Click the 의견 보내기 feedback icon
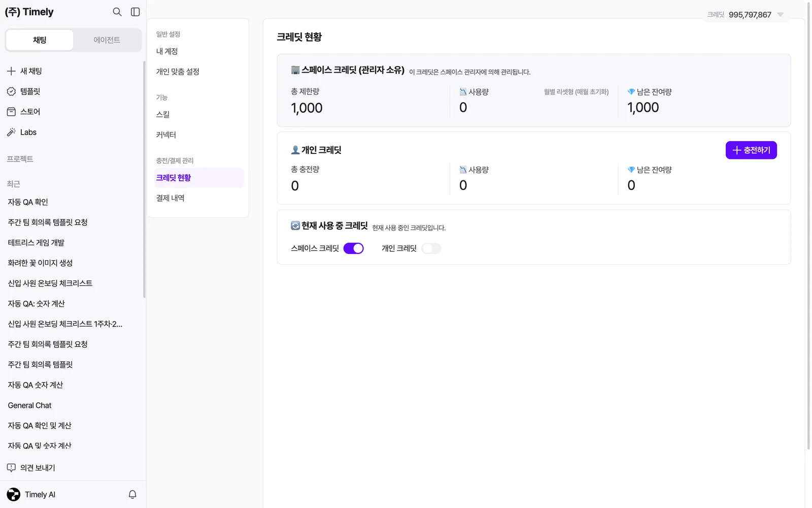812x508 pixels. pyautogui.click(x=11, y=468)
